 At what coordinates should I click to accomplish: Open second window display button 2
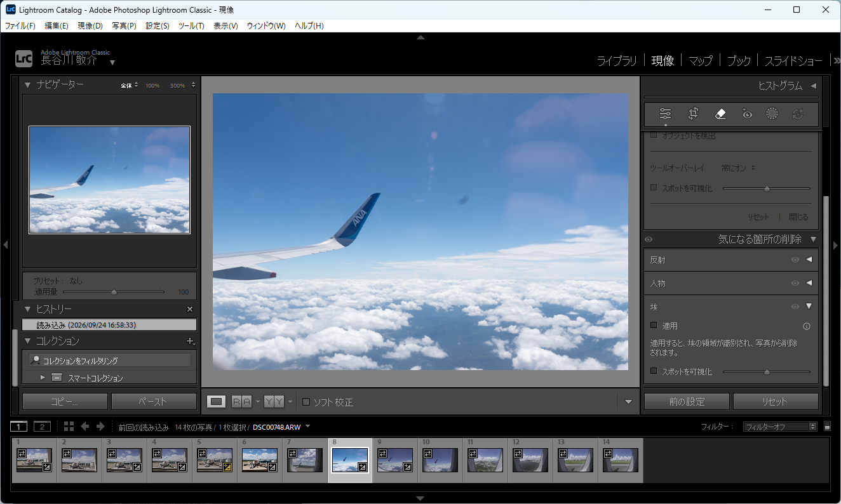click(42, 427)
